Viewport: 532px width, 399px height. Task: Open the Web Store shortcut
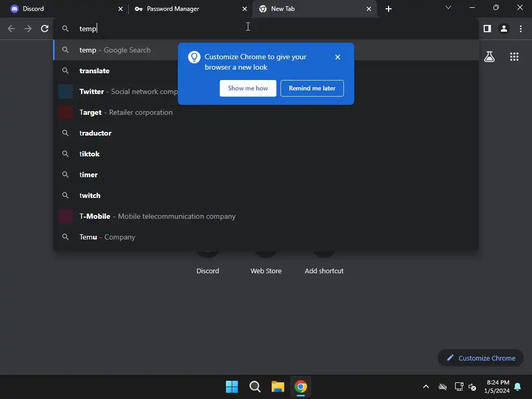[265, 271]
